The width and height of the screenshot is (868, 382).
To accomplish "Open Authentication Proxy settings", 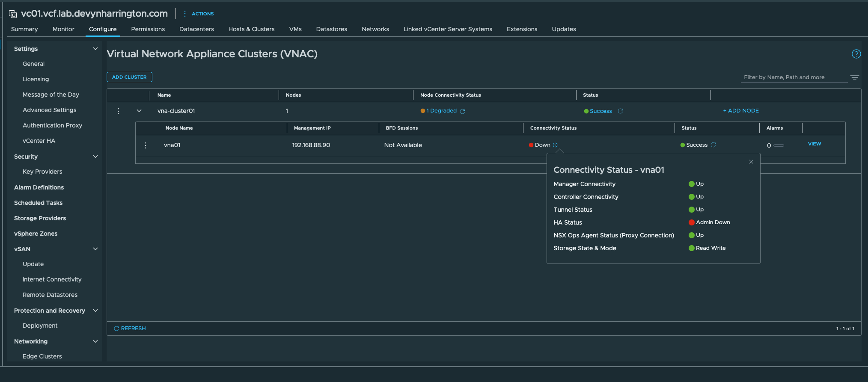I will [52, 125].
